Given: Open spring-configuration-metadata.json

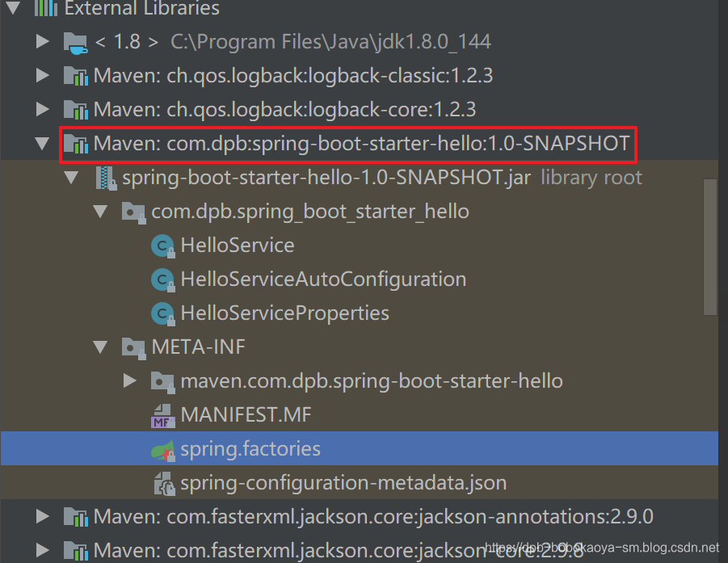Looking at the screenshot, I should coord(343,483).
